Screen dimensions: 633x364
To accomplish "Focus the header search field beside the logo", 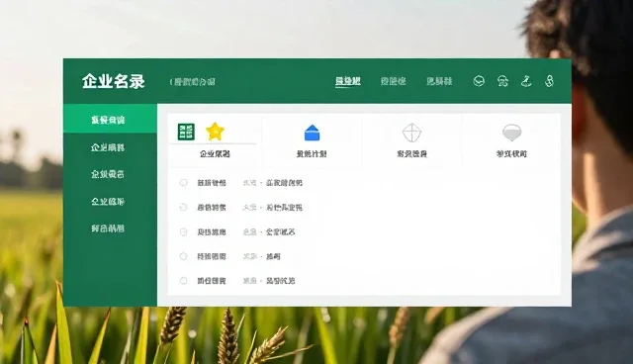I will [192, 82].
